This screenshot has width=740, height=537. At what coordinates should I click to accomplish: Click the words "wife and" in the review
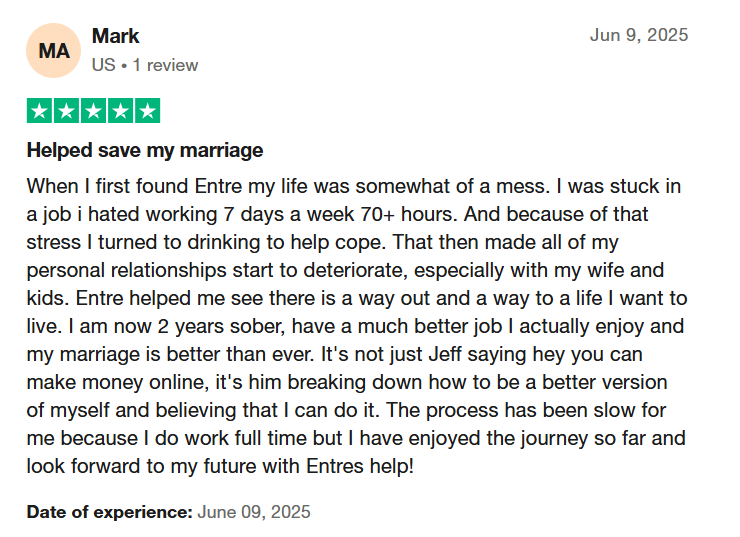tap(630, 270)
